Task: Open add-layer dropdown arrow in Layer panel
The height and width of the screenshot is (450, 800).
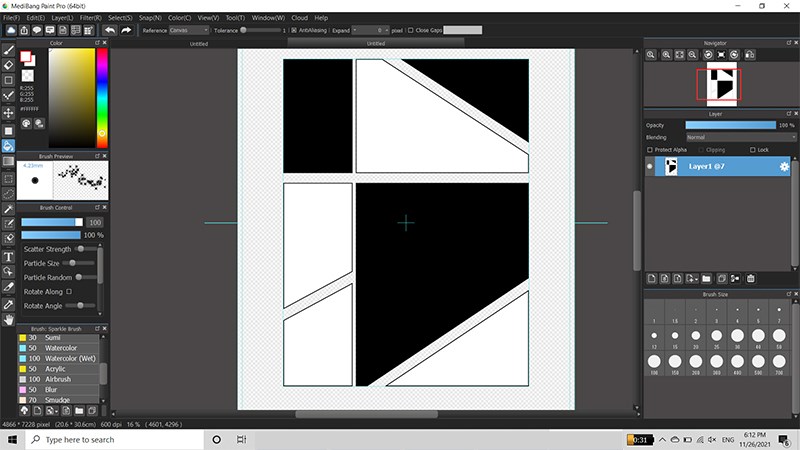Action: pos(696,279)
